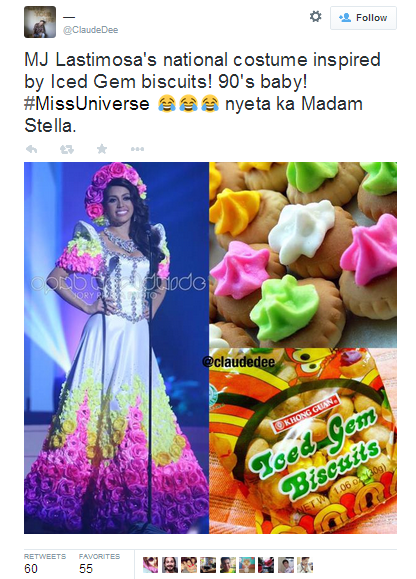
Task: Open the gear settings dropdown
Action: click(x=315, y=17)
